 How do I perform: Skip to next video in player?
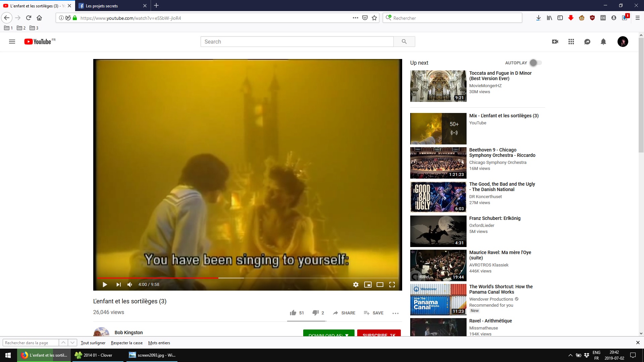(118, 285)
